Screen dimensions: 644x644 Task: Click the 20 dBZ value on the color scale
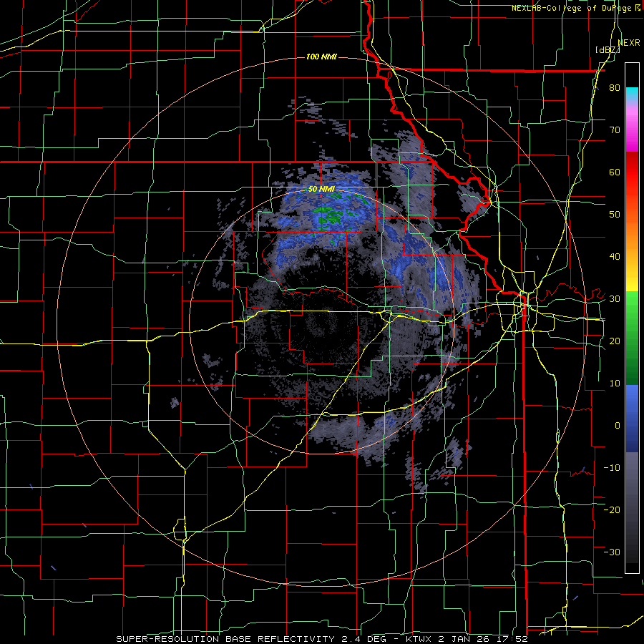pos(615,341)
